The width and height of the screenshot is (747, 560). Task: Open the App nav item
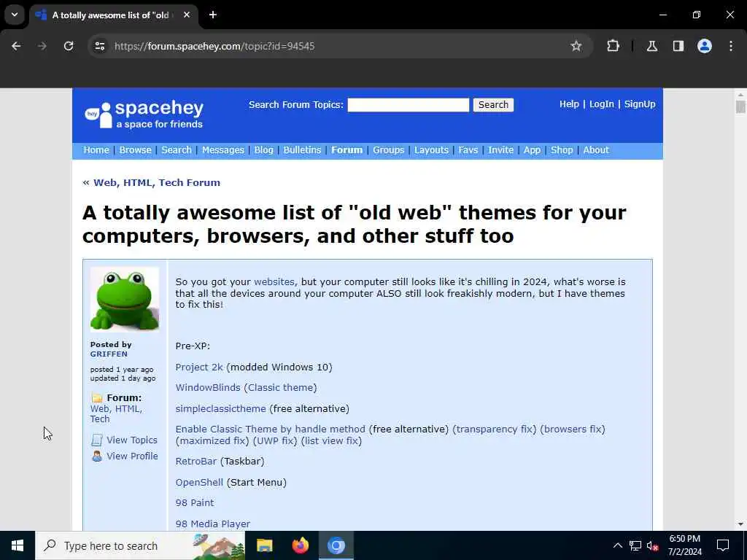(532, 150)
